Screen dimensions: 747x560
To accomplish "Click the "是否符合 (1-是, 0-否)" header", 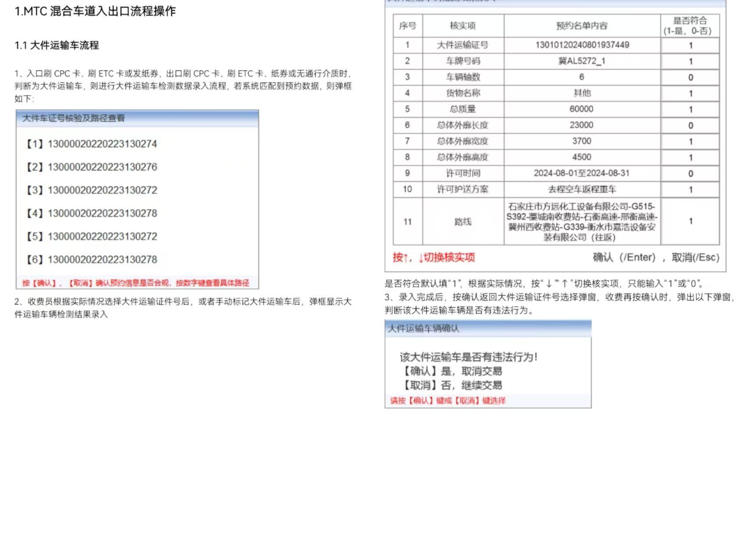I will 690,26.
